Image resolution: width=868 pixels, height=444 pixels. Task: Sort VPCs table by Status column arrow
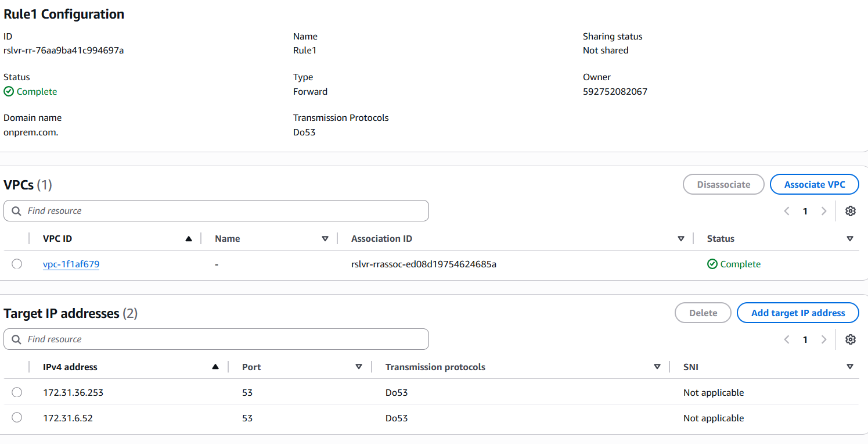850,238
